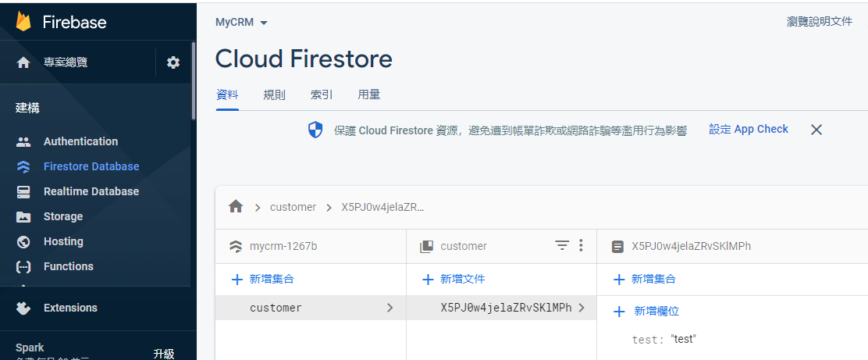Click 新增集合 under mycrm-1267b
This screenshot has width=868, height=360.
(272, 279)
